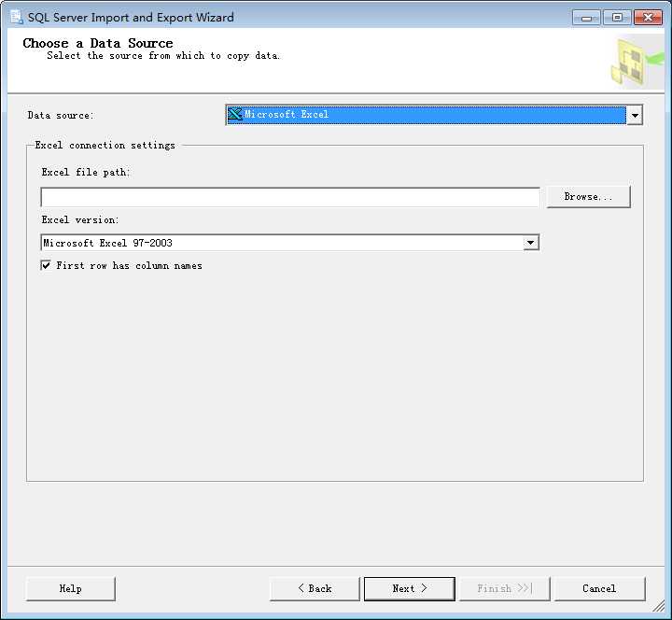Click the "Excel version:" label
672x620 pixels.
point(79,220)
